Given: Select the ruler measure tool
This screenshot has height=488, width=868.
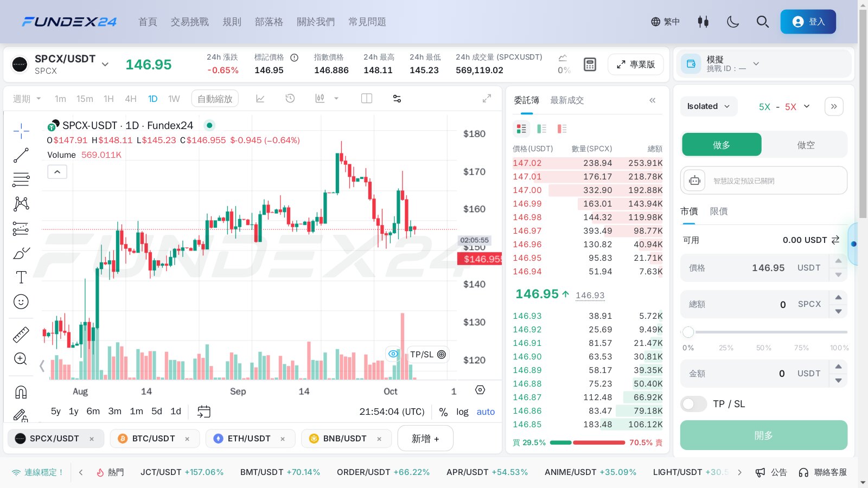Looking at the screenshot, I should (x=21, y=335).
